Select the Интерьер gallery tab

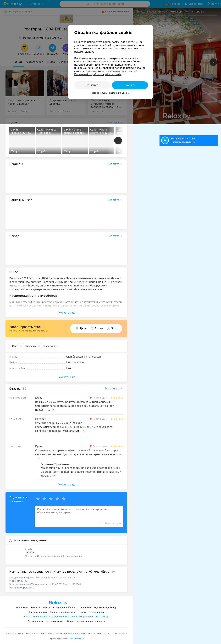[176, 11]
